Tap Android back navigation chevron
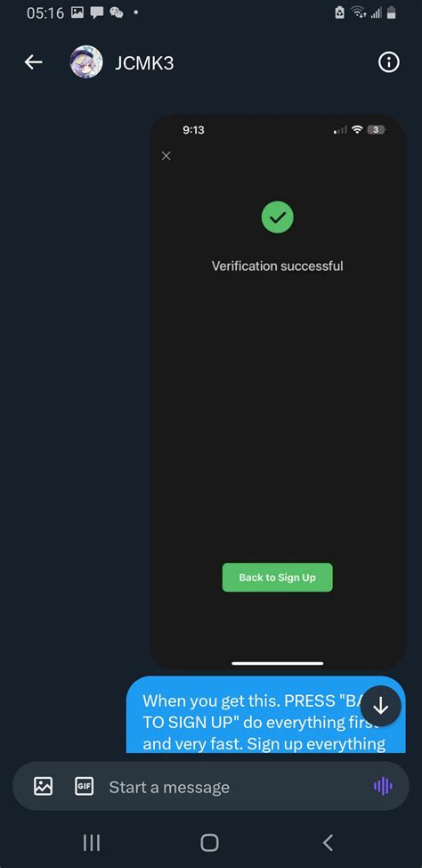The image size is (422, 868). point(328,843)
